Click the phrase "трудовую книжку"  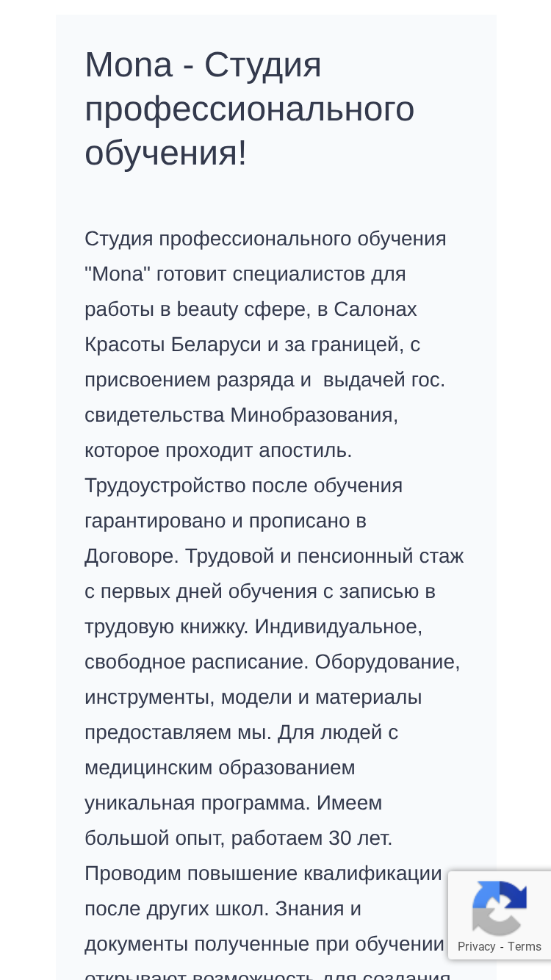click(x=168, y=627)
